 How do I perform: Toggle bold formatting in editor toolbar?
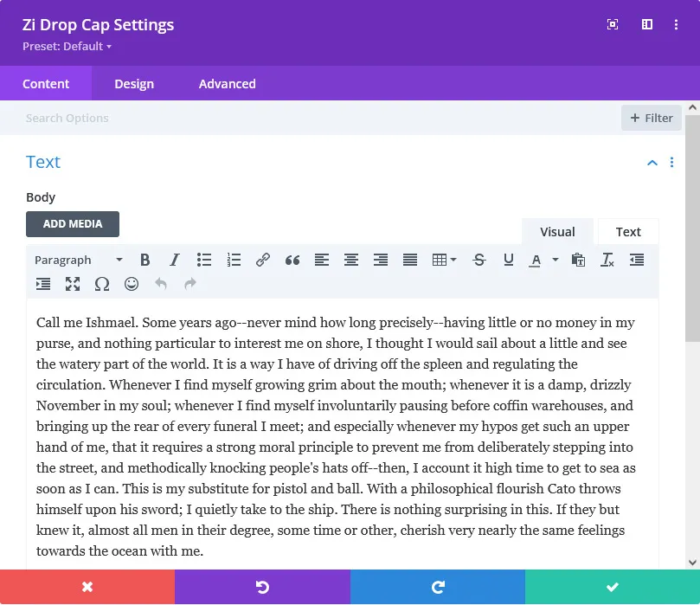(144, 260)
